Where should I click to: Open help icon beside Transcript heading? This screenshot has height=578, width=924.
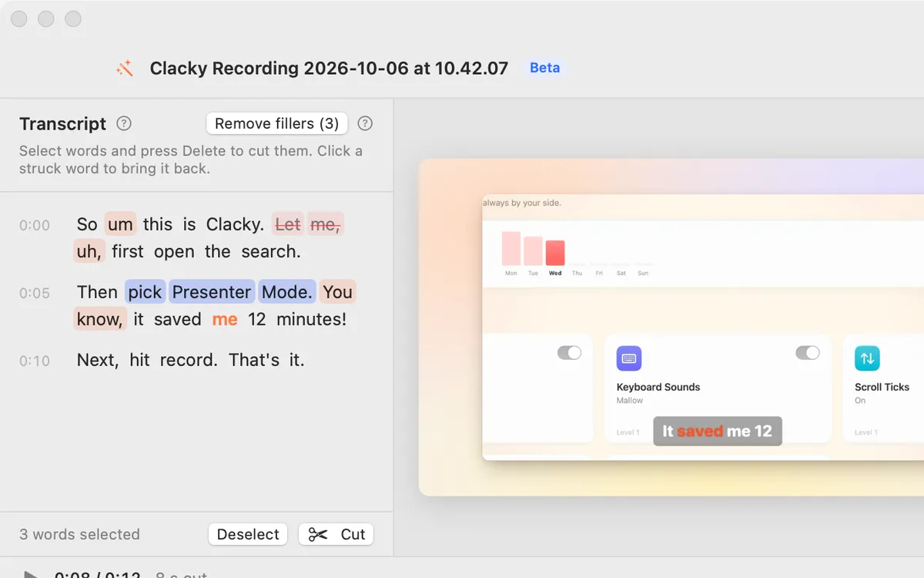coord(123,123)
